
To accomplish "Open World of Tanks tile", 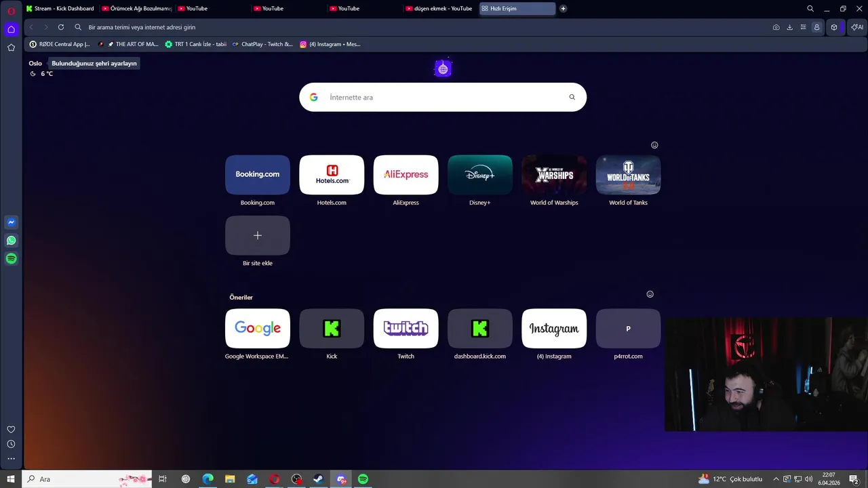I will [628, 175].
